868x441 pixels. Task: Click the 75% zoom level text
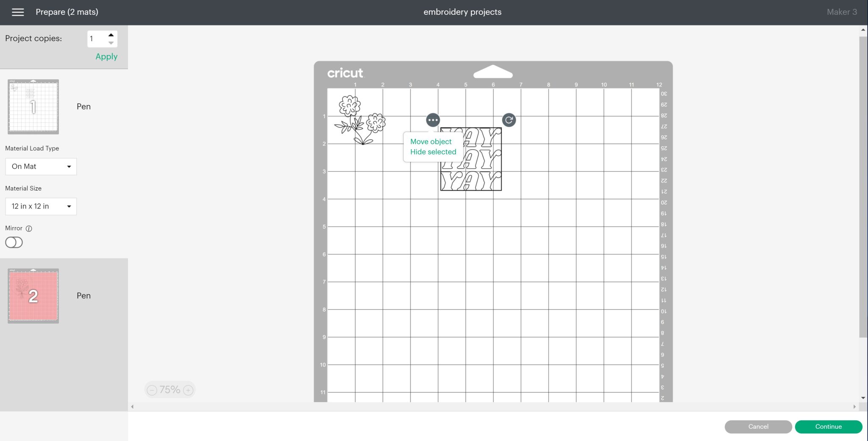coord(170,390)
